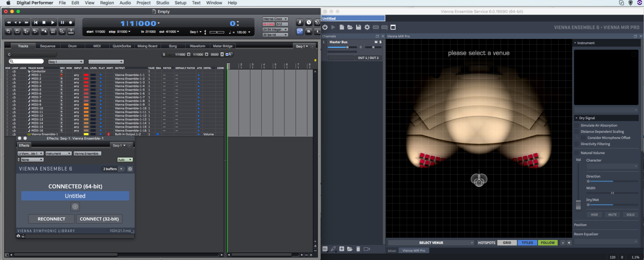This screenshot has width=644, height=260.
Task: Solo the Master Bus channel
Action: click(x=380, y=42)
